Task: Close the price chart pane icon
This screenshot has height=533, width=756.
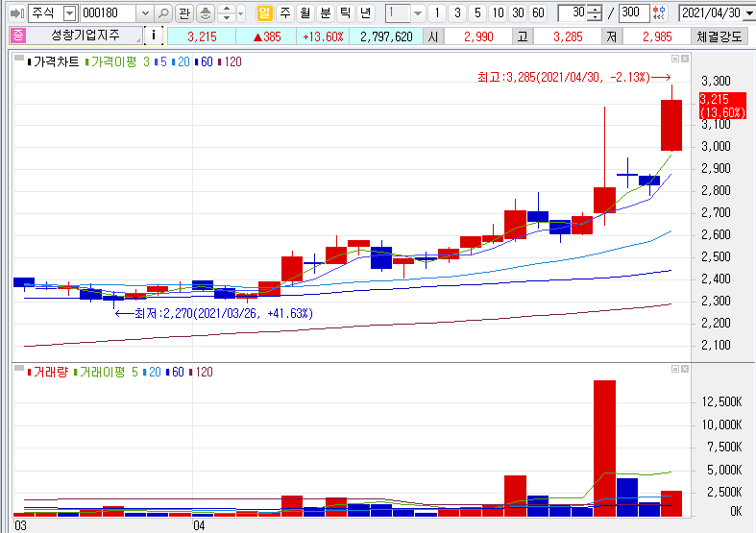Action: tap(685, 59)
